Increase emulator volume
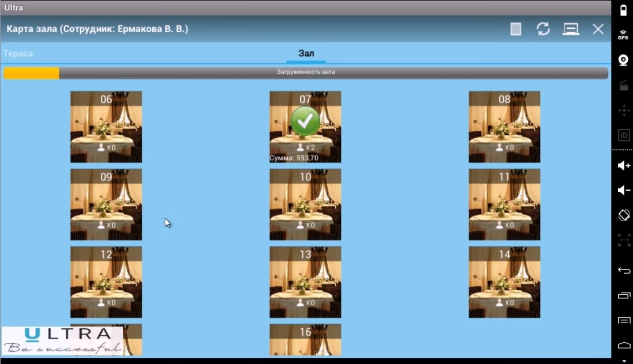Viewport: 633px width, 364px height. pyautogui.click(x=624, y=165)
